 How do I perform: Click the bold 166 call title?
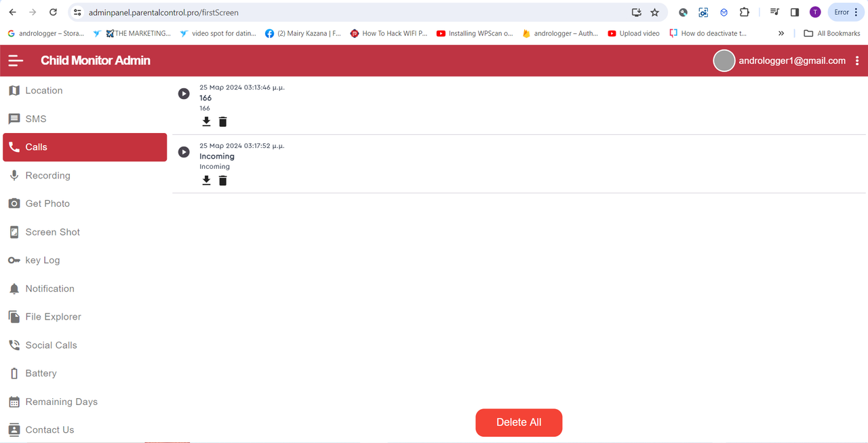point(205,98)
